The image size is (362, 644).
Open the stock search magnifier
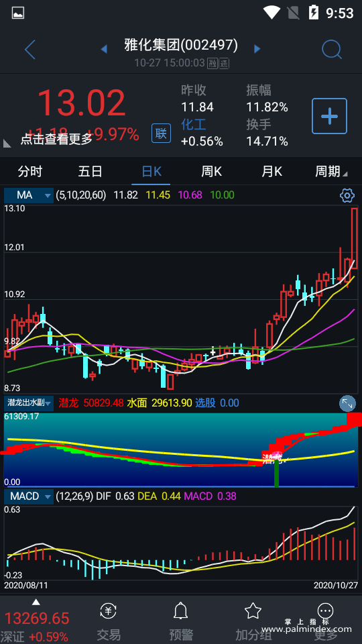click(332, 50)
